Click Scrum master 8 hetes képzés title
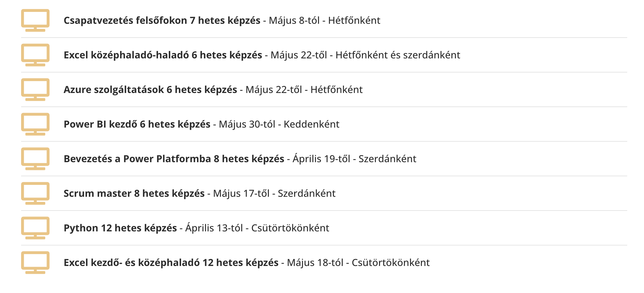The image size is (644, 293). click(134, 194)
